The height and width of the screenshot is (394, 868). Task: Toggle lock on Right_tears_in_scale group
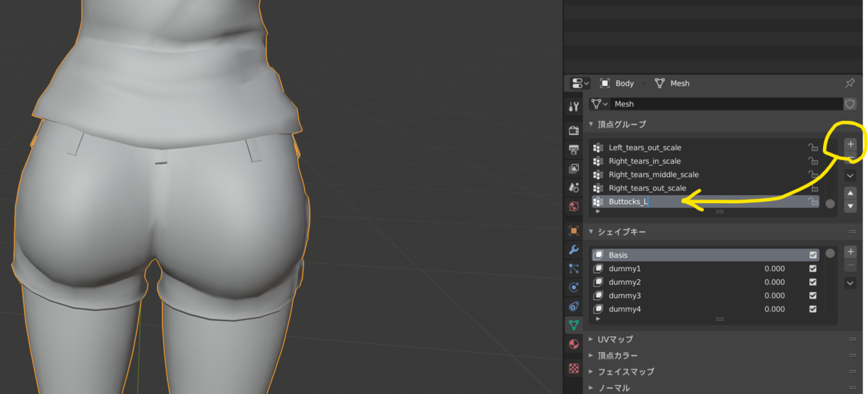[813, 161]
